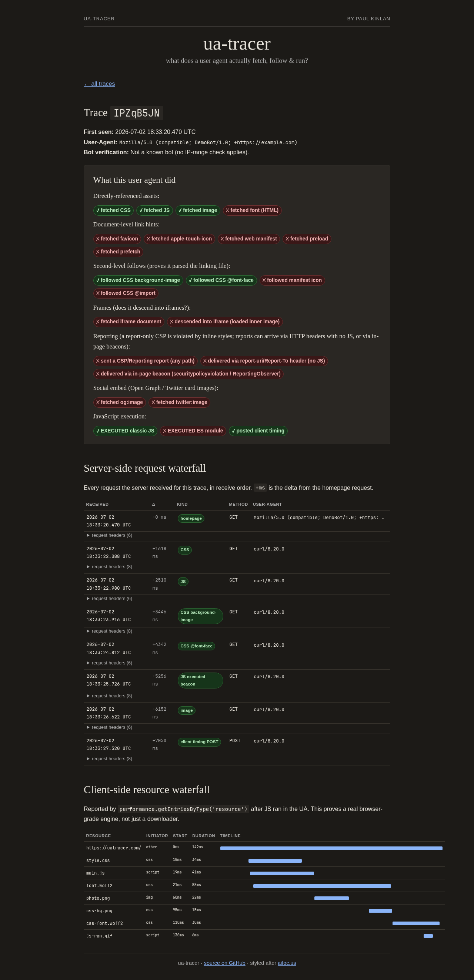This screenshot has height=980, width=474.
Task: Expand request headers under JS executed beacon row
Action: coord(109,696)
